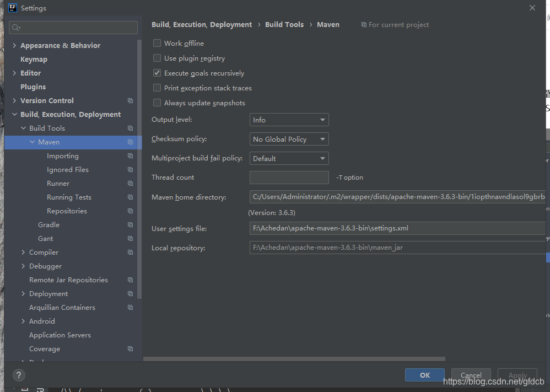Viewport: 550px width, 392px height.
Task: Enable the Work offline checkbox
Action: (x=157, y=43)
